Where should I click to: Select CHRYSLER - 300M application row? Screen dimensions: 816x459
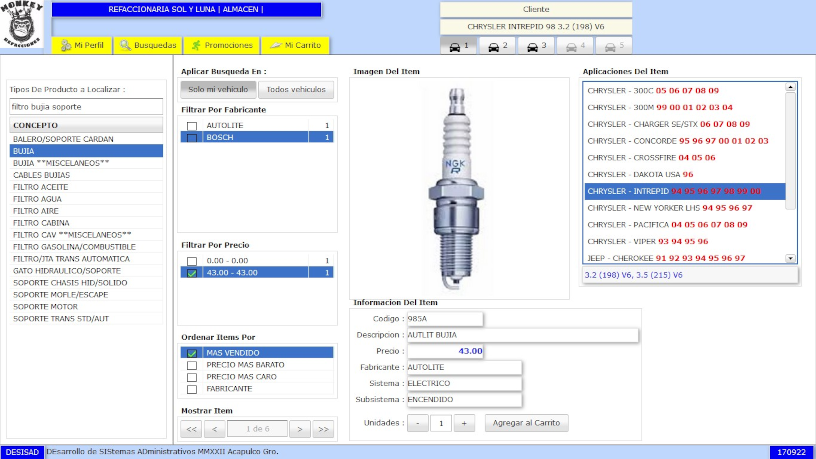[x=684, y=107]
